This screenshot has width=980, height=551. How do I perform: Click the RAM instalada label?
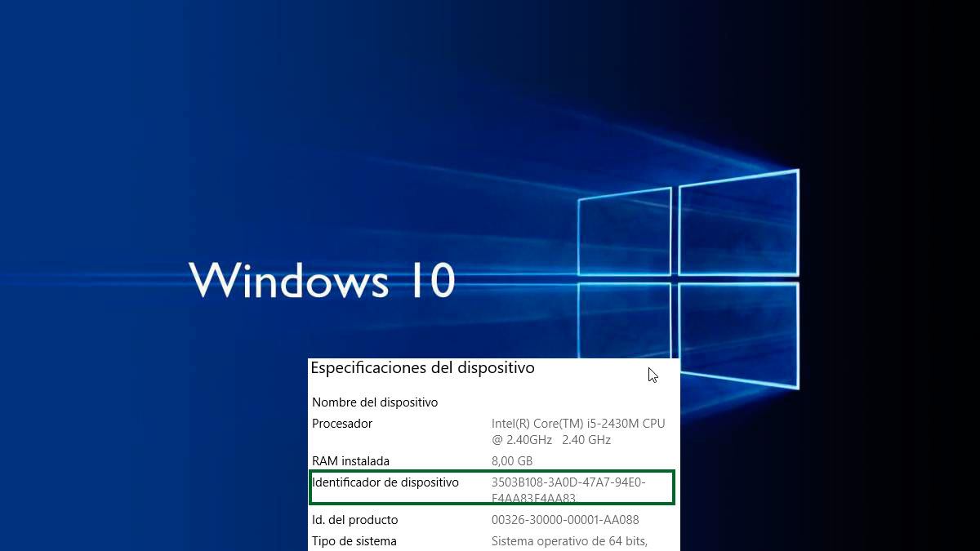350,460
